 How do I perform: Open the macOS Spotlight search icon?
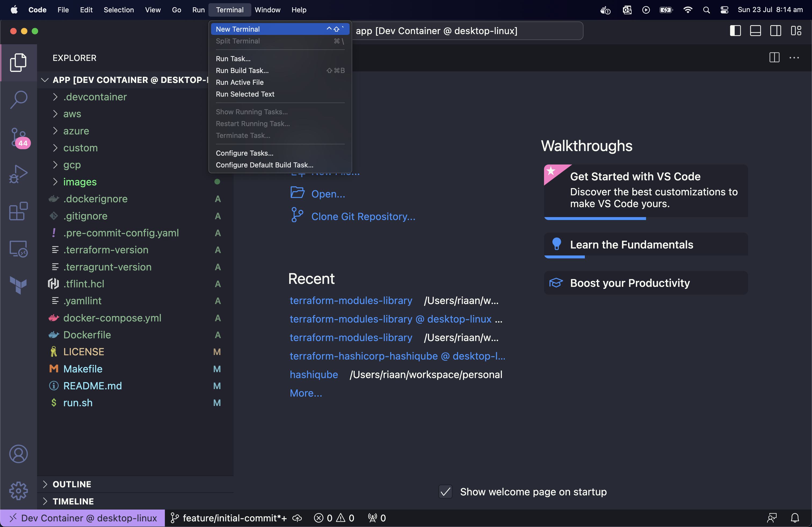[706, 10]
